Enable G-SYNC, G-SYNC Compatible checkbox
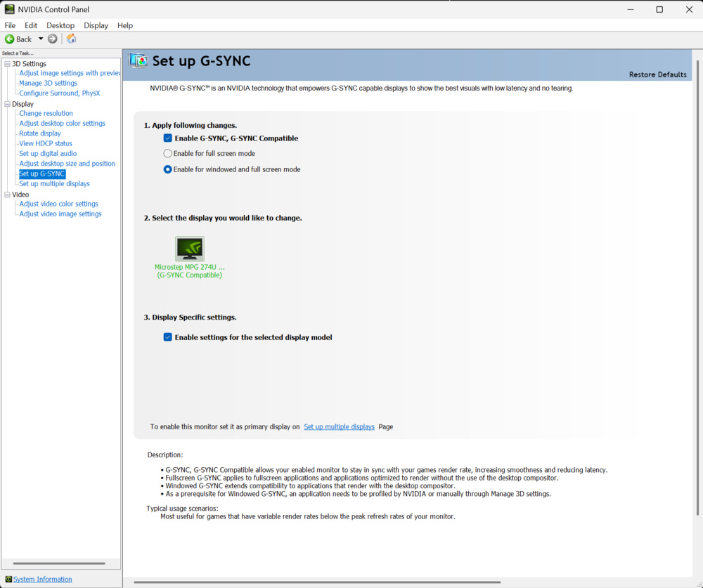Screen dimensions: 703x588 (x=167, y=138)
